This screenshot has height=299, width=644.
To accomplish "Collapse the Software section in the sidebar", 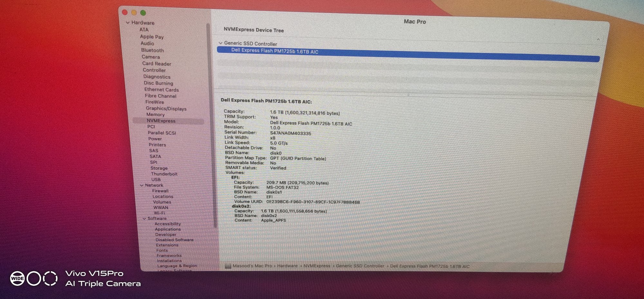I will click(144, 218).
